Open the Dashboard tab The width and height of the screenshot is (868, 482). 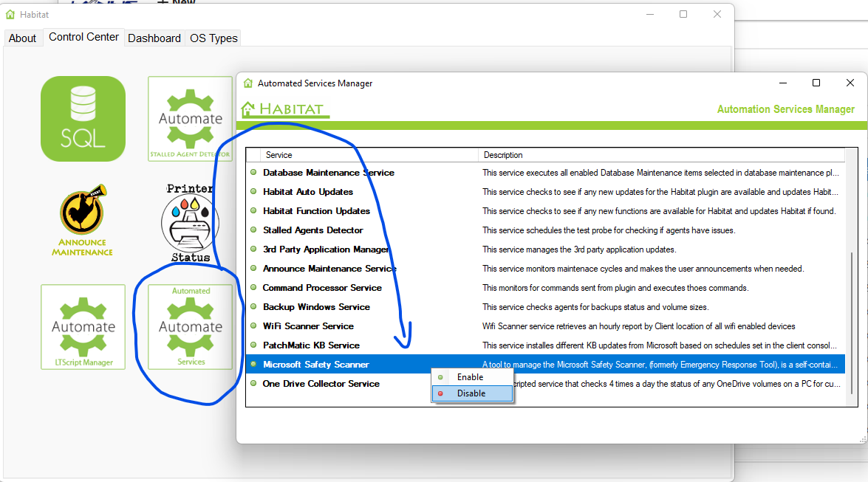tap(154, 38)
